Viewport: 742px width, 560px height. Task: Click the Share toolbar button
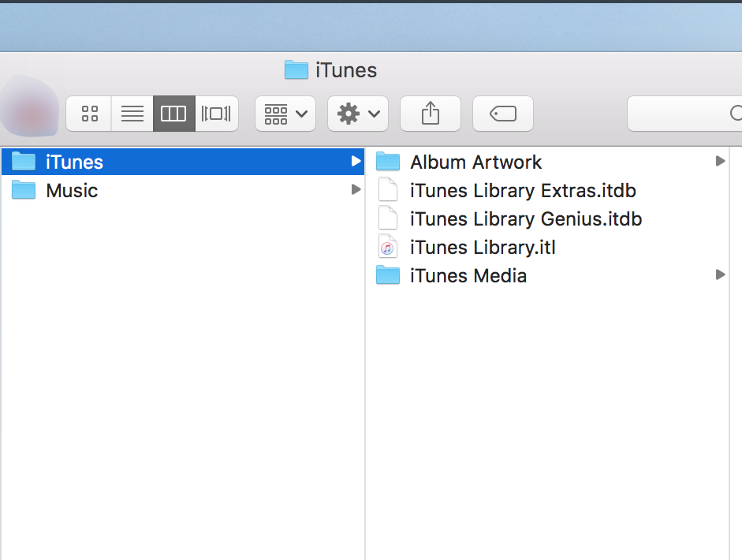pyautogui.click(x=431, y=114)
